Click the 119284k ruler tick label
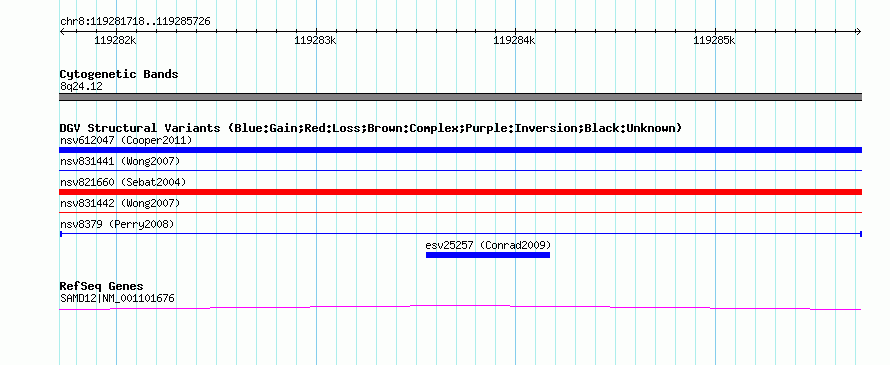Viewport: 890px width, 365px height. 515,40
